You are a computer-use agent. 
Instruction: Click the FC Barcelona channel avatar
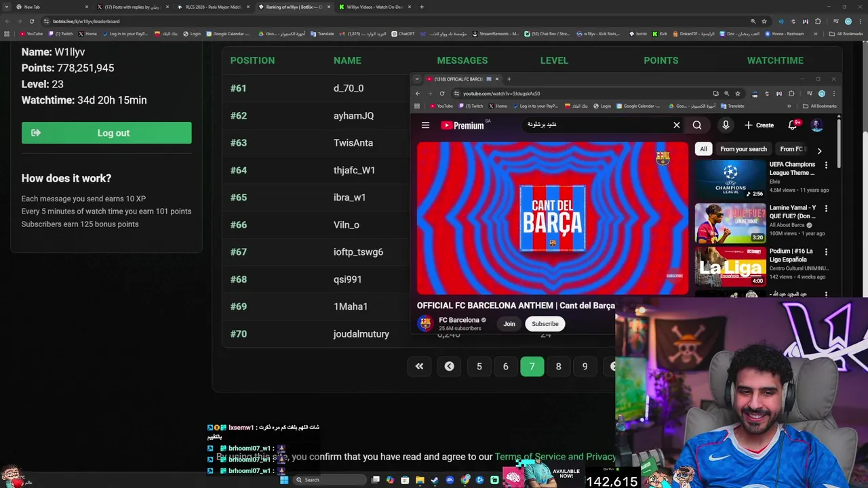[425, 323]
